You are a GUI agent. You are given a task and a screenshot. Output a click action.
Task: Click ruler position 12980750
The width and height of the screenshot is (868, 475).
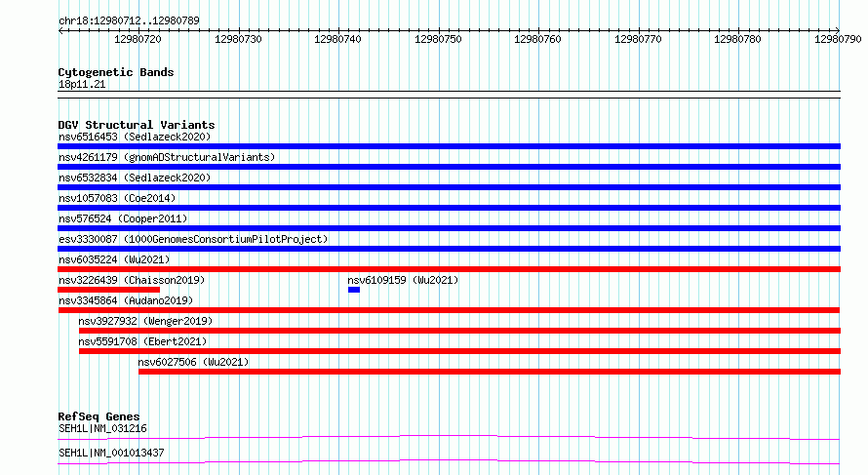click(x=438, y=39)
